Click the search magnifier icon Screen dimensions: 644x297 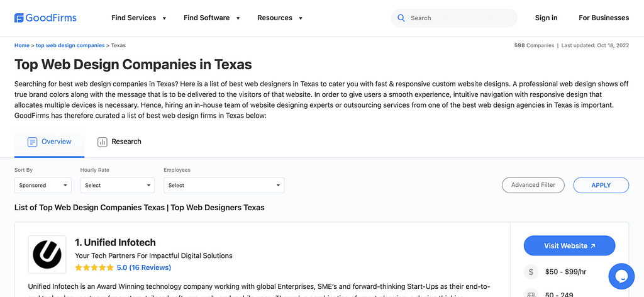tap(401, 18)
